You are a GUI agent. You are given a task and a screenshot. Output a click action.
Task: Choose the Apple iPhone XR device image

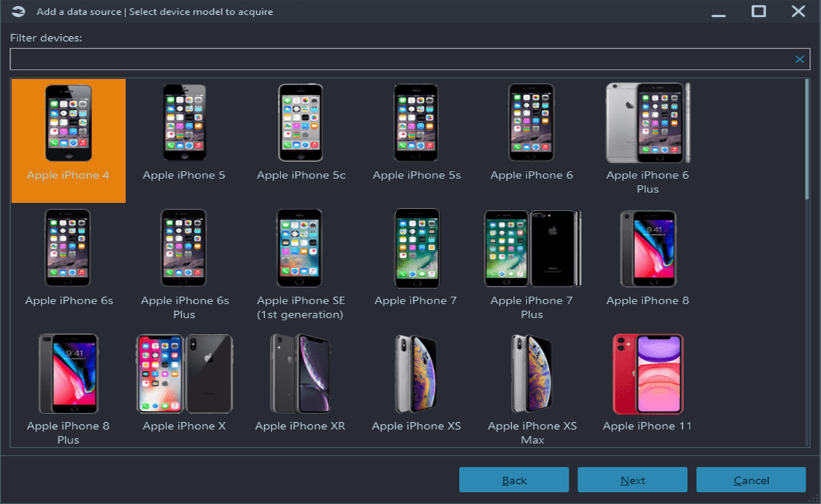pos(300,373)
